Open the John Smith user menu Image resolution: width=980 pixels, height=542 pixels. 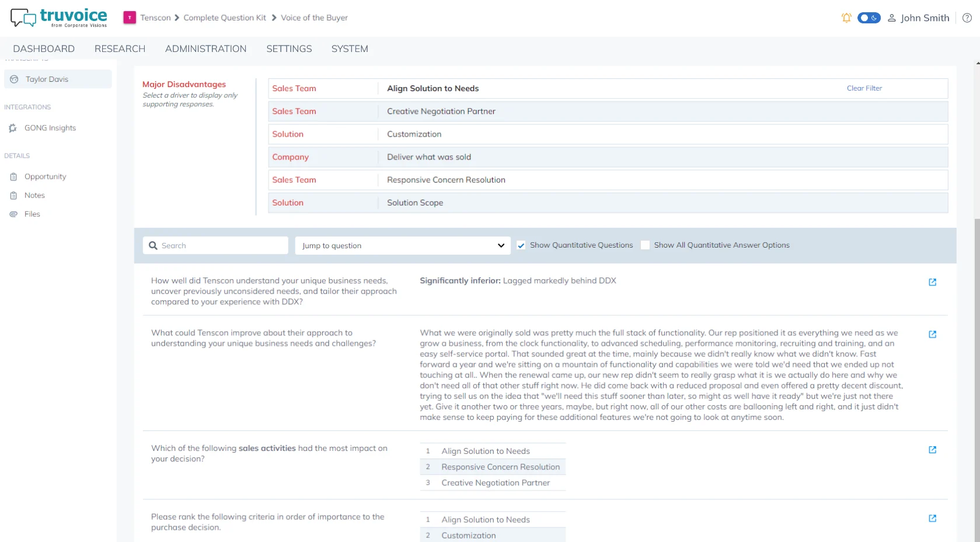(919, 18)
